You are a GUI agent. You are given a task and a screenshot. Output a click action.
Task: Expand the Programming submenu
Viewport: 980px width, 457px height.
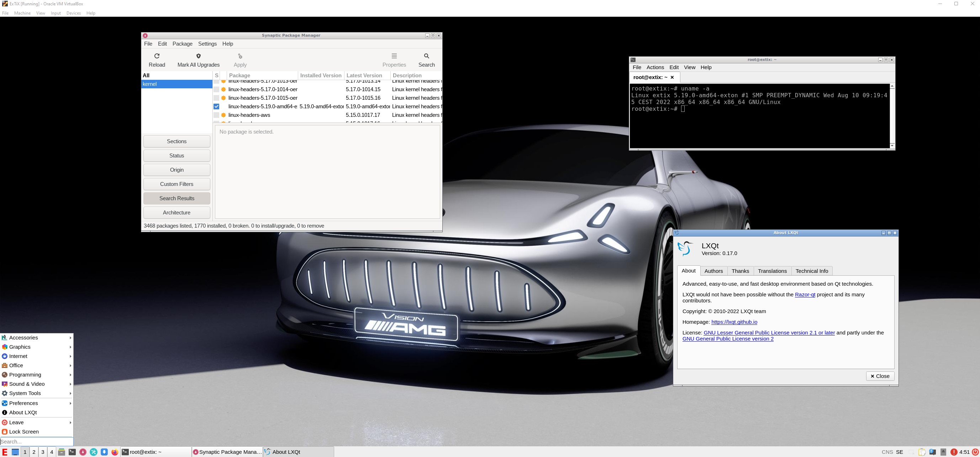(37, 375)
